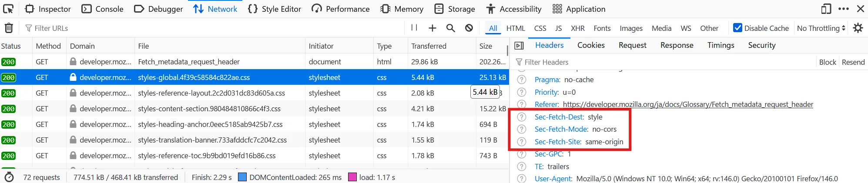Screen dimensions: 868x183
Task: Collapse the request details pane
Action: (x=519, y=46)
